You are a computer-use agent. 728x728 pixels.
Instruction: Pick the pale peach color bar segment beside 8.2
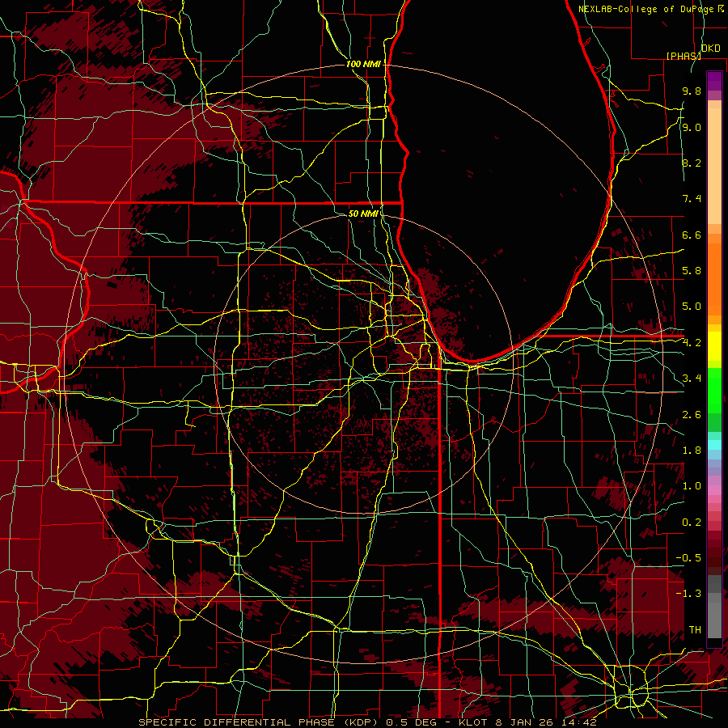click(x=714, y=166)
